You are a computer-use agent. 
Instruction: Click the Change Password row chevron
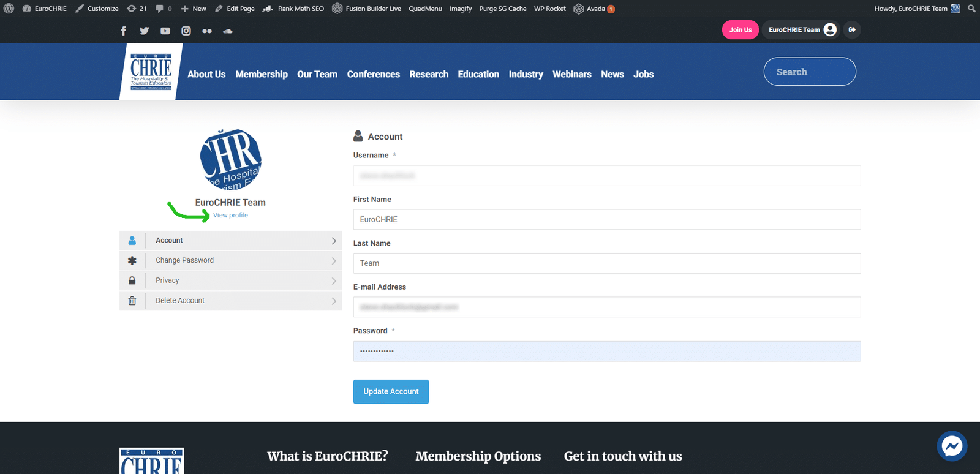point(334,261)
